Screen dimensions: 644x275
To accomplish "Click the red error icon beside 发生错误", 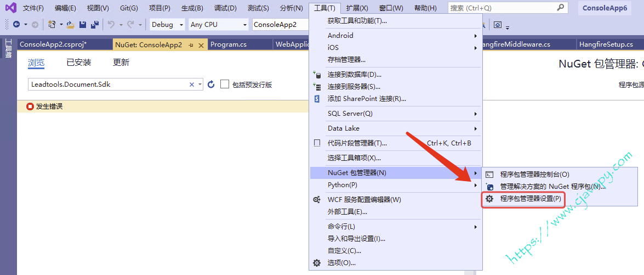I will (30, 107).
